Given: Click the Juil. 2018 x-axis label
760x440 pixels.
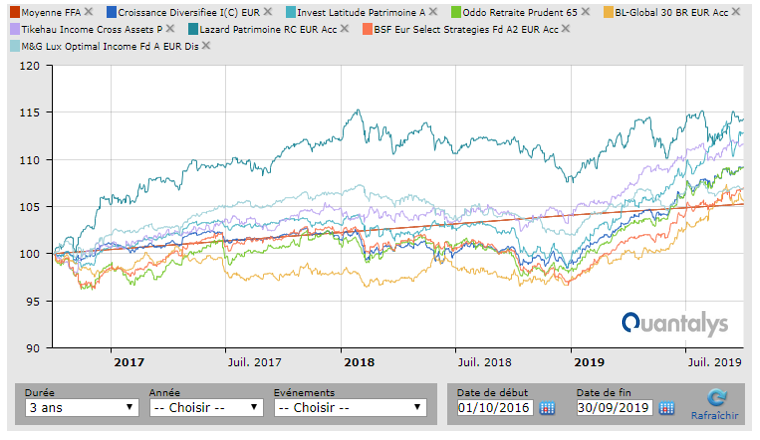Looking at the screenshot, I should point(485,362).
